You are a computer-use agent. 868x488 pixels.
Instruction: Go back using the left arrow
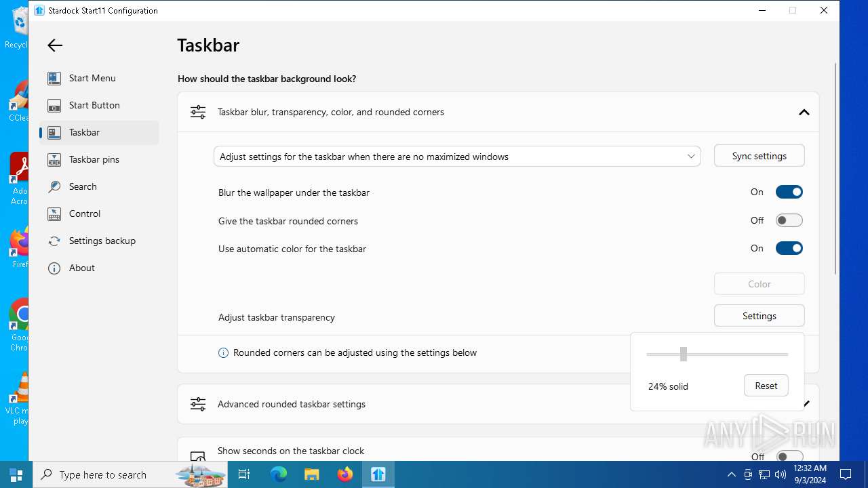point(55,45)
